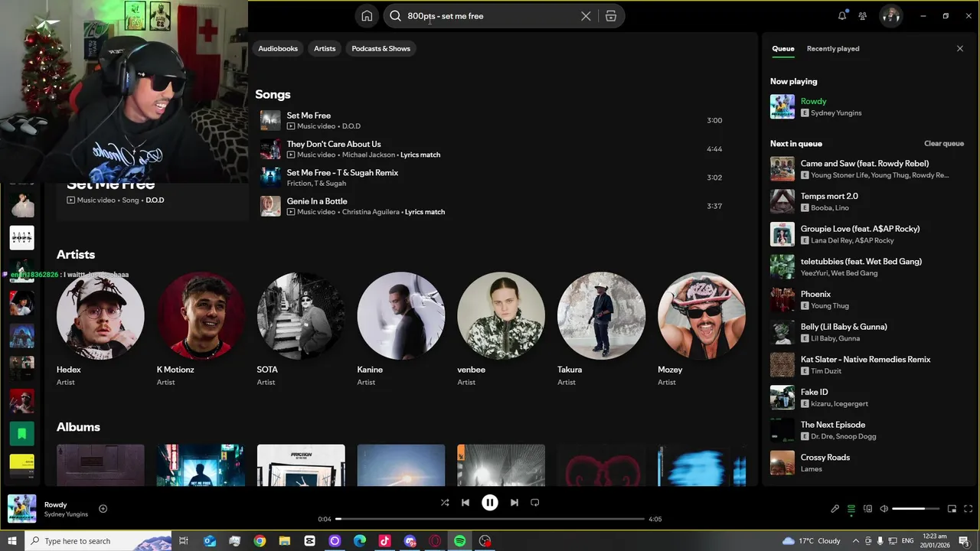Image resolution: width=980 pixels, height=551 pixels.
Task: Pause the current song
Action: coord(490,503)
